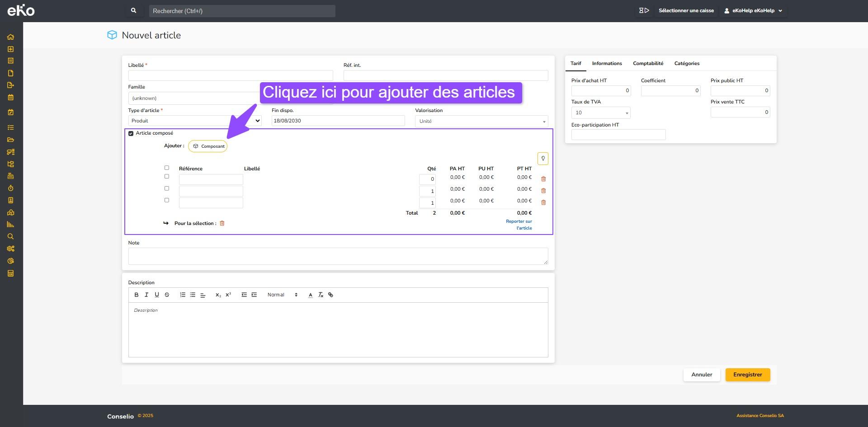Image resolution: width=868 pixels, height=427 pixels.
Task: Click the trash icon next to Pour la sélection
Action: (x=222, y=223)
